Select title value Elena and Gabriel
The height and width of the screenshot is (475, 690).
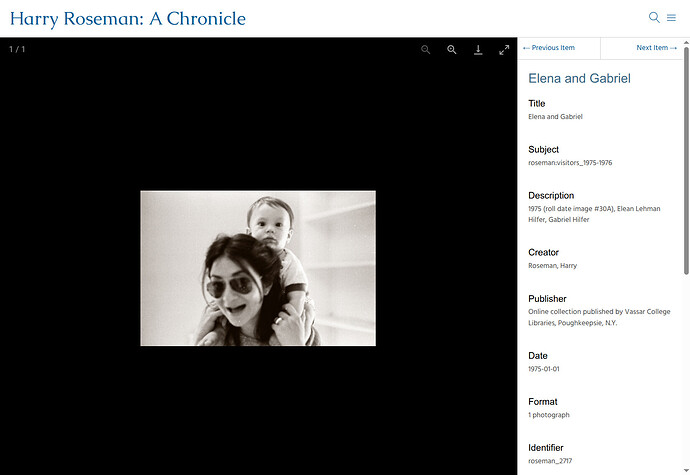[555, 117]
